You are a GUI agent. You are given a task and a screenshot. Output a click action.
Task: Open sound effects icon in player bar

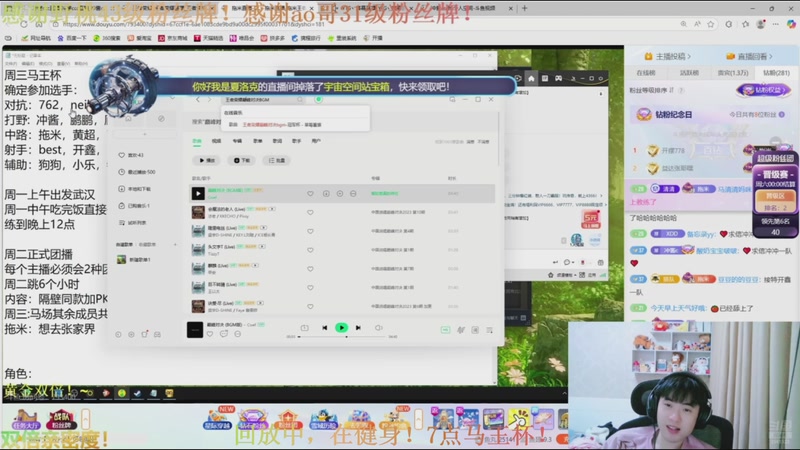tap(461, 330)
